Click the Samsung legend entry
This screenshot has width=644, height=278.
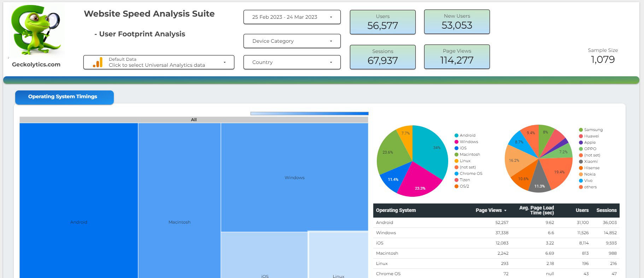pyautogui.click(x=591, y=130)
